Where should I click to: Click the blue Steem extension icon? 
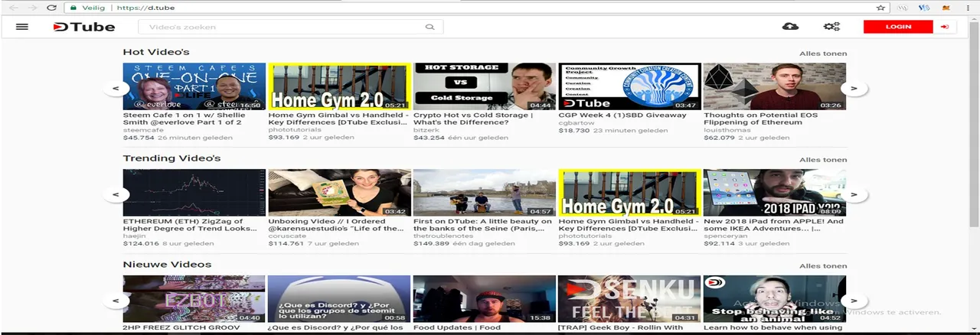click(x=924, y=8)
